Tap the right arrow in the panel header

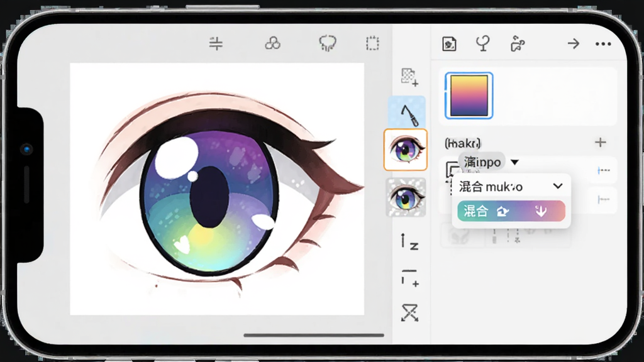click(x=574, y=43)
